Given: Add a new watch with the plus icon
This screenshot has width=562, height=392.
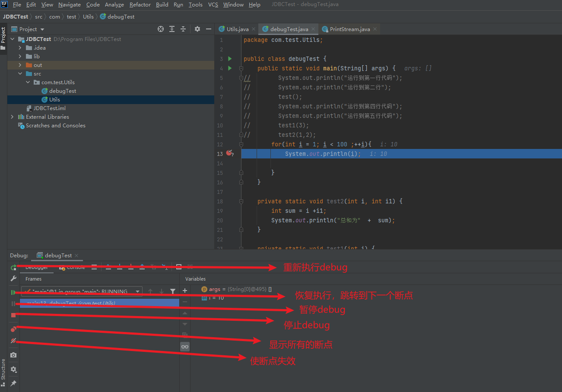Looking at the screenshot, I should coord(185,291).
